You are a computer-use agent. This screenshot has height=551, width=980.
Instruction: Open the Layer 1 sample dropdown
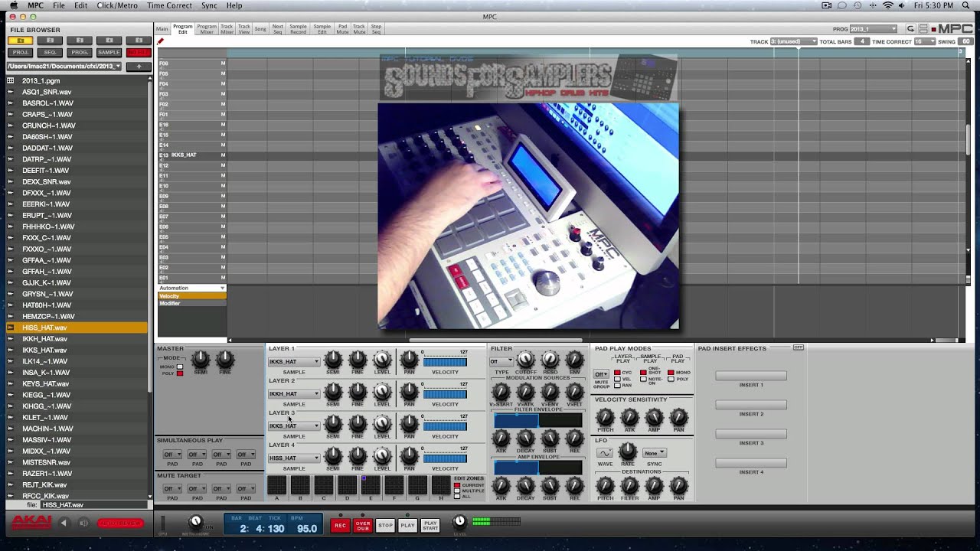coord(294,361)
